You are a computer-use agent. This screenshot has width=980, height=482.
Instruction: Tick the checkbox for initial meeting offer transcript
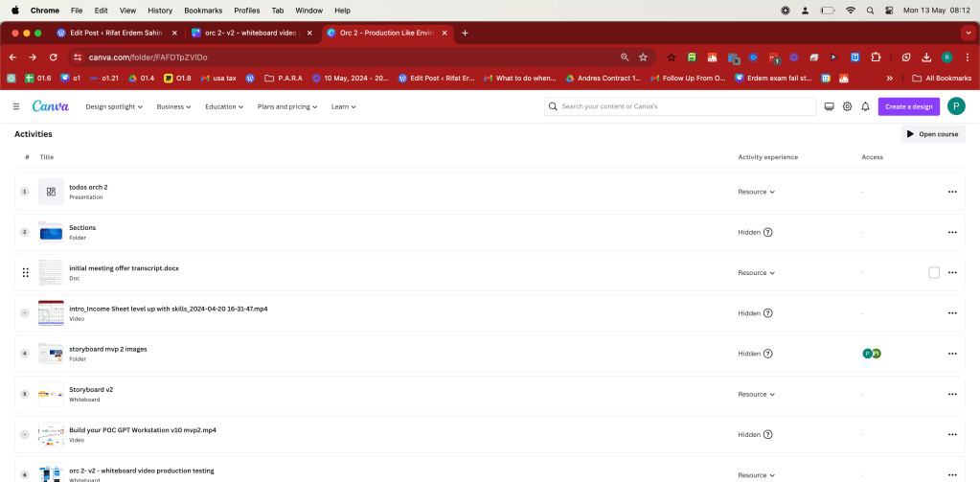(934, 272)
